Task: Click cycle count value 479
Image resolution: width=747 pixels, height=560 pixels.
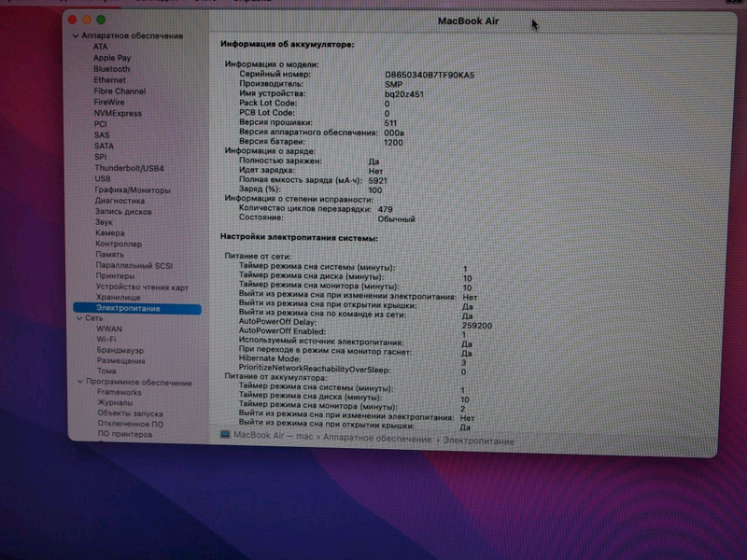Action: (385, 209)
